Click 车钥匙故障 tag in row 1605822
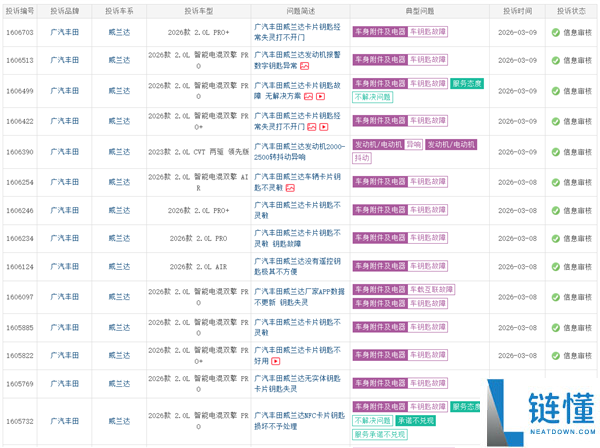 click(428, 355)
